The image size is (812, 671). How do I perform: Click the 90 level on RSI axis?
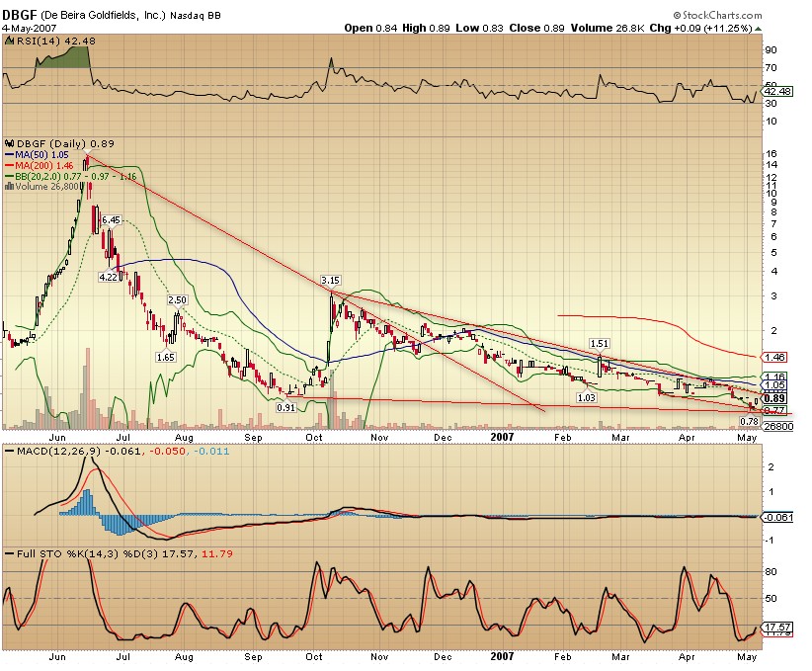(771, 49)
